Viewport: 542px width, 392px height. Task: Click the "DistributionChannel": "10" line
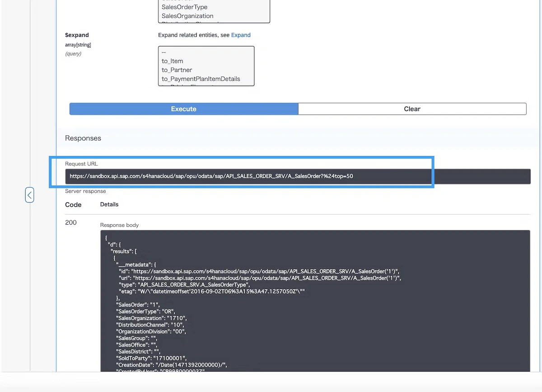point(149,325)
